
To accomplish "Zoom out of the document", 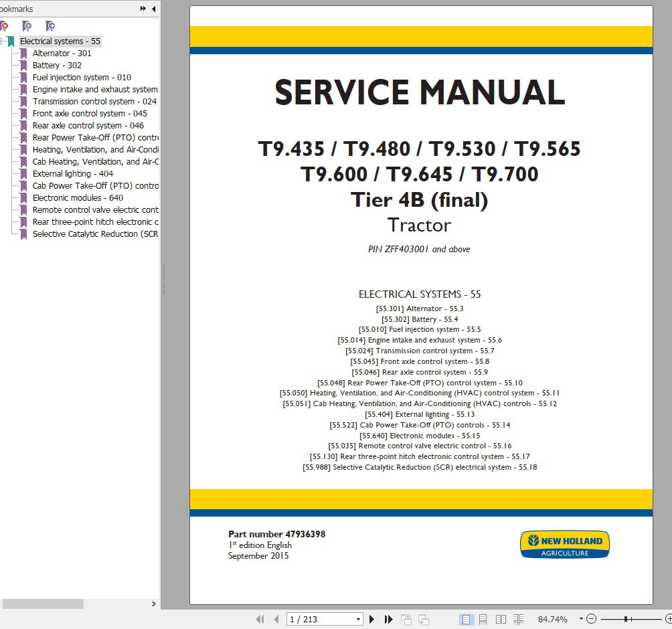I will (x=591, y=619).
